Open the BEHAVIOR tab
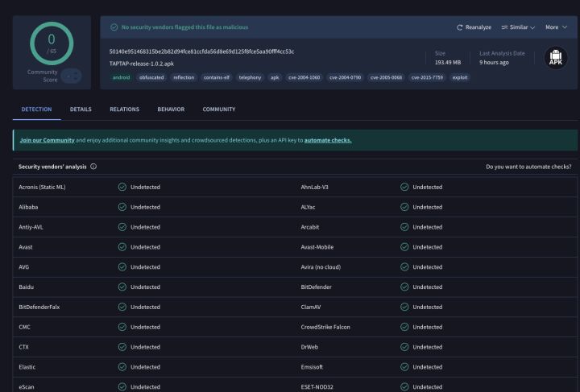This screenshot has width=580, height=392. tap(171, 109)
